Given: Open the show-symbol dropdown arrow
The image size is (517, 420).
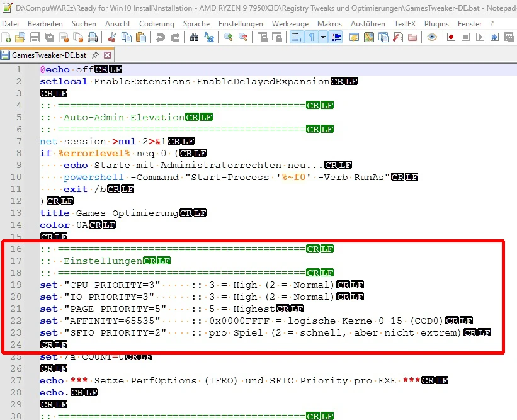Looking at the screenshot, I should coord(322,37).
